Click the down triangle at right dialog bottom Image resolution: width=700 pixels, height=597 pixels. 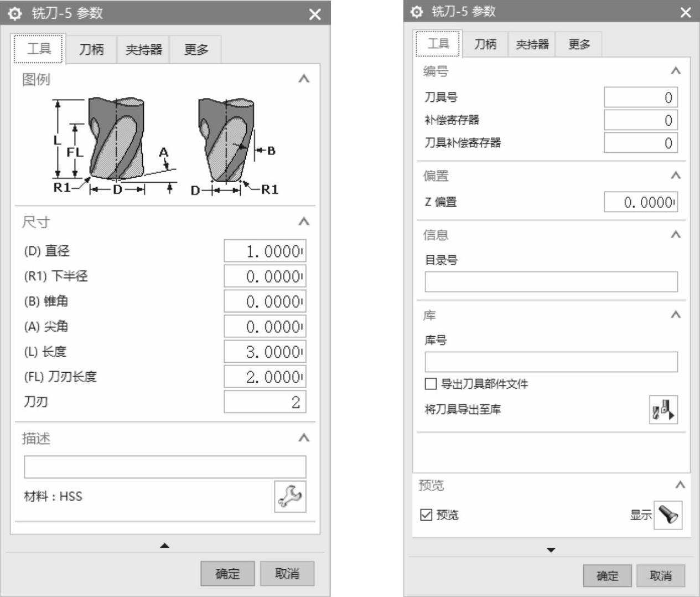(x=551, y=550)
